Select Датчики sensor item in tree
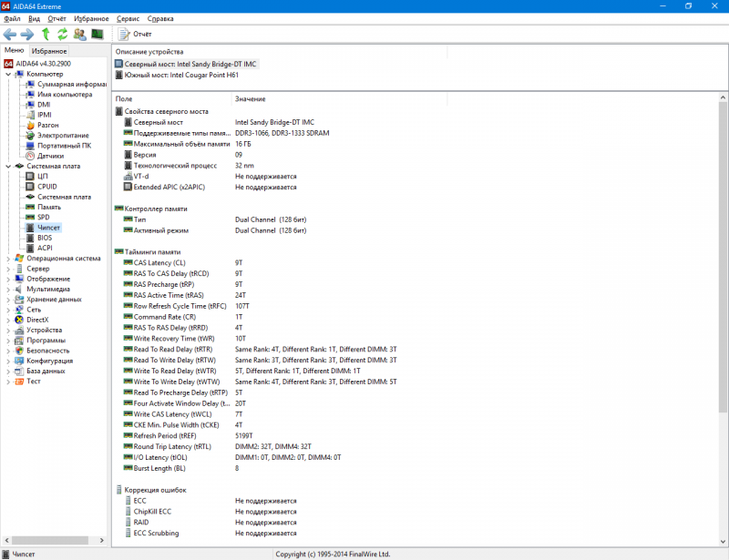 pos(50,156)
